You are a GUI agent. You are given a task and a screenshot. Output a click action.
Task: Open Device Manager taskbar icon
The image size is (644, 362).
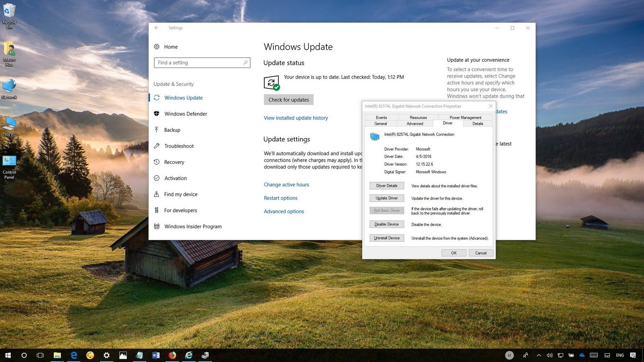click(205, 355)
